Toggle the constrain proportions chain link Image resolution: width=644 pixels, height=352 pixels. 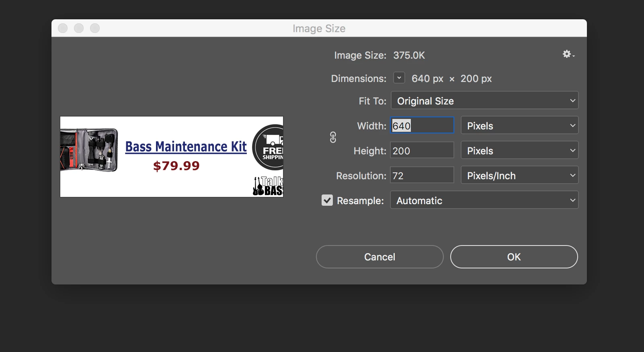pyautogui.click(x=333, y=137)
